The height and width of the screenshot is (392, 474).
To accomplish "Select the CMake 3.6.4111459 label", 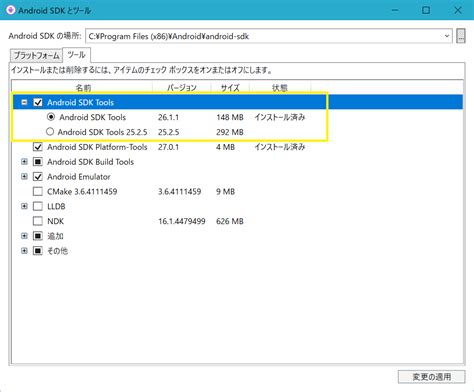I will pyautogui.click(x=82, y=192).
